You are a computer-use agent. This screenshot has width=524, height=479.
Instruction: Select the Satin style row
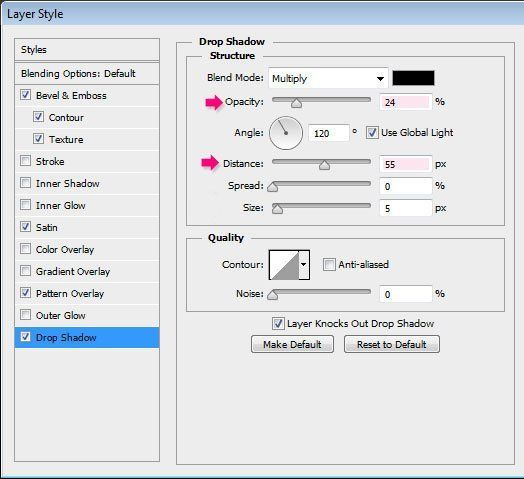coord(87,228)
